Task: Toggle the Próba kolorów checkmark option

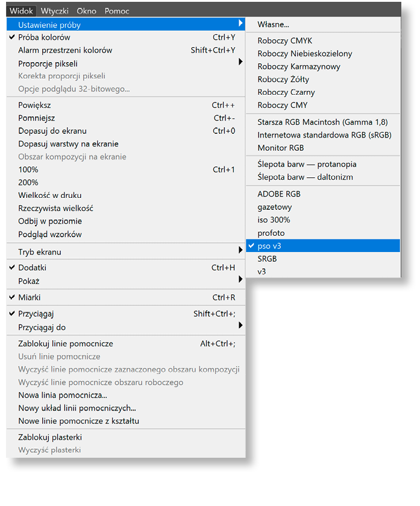Action: tap(44, 37)
